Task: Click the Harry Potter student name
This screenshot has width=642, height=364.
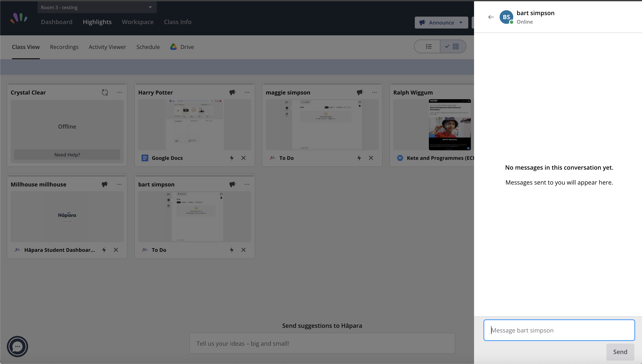Action: (155, 93)
